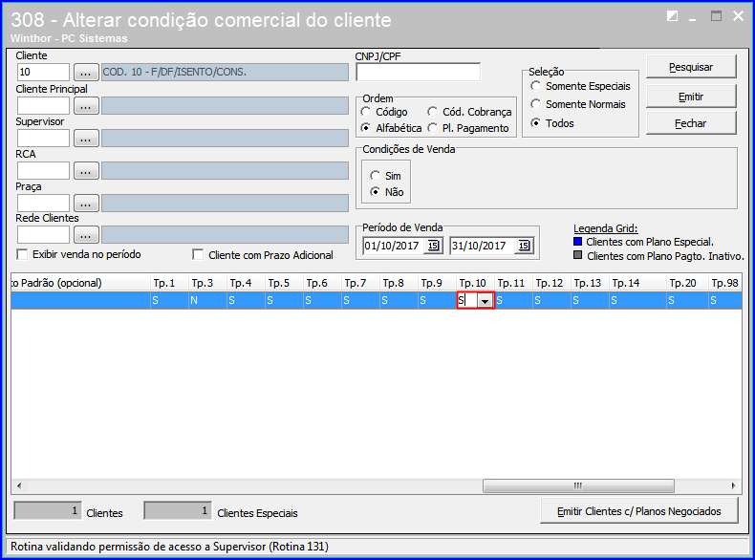
Task: Click the Cliente Principal code input field
Action: coord(43,106)
